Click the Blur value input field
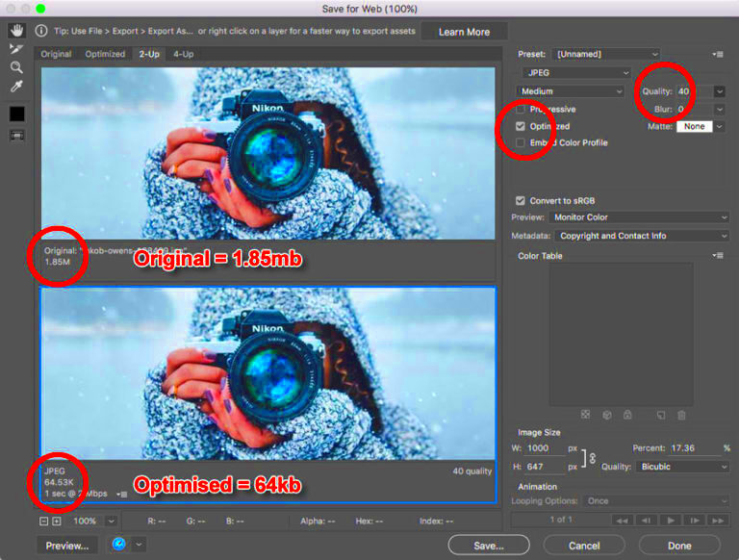739x560 pixels. coord(695,110)
